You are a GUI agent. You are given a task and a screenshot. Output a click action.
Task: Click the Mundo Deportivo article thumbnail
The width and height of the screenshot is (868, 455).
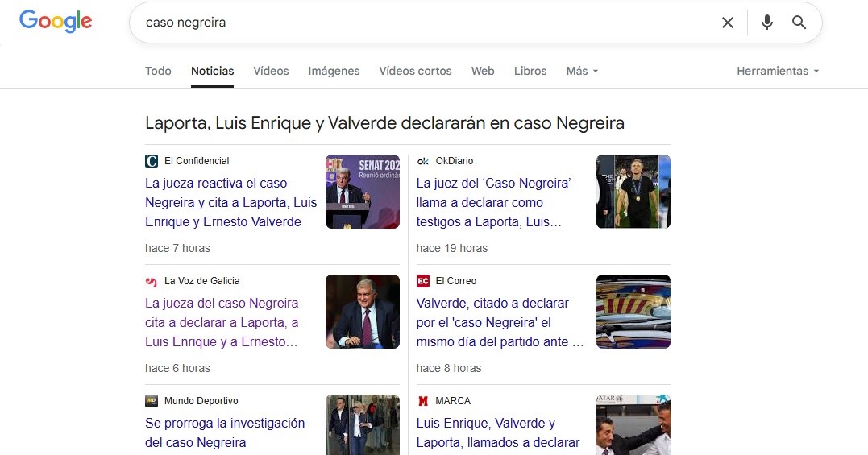point(363,424)
